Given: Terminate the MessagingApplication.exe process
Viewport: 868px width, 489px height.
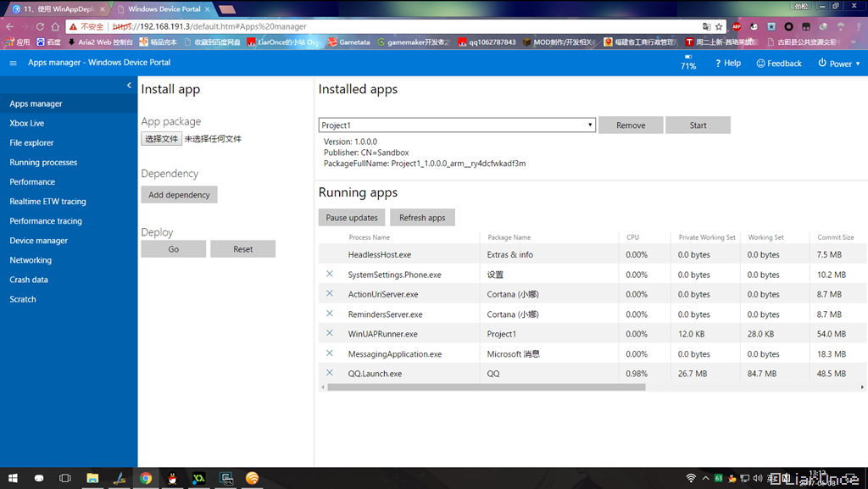Looking at the screenshot, I should coord(330,353).
